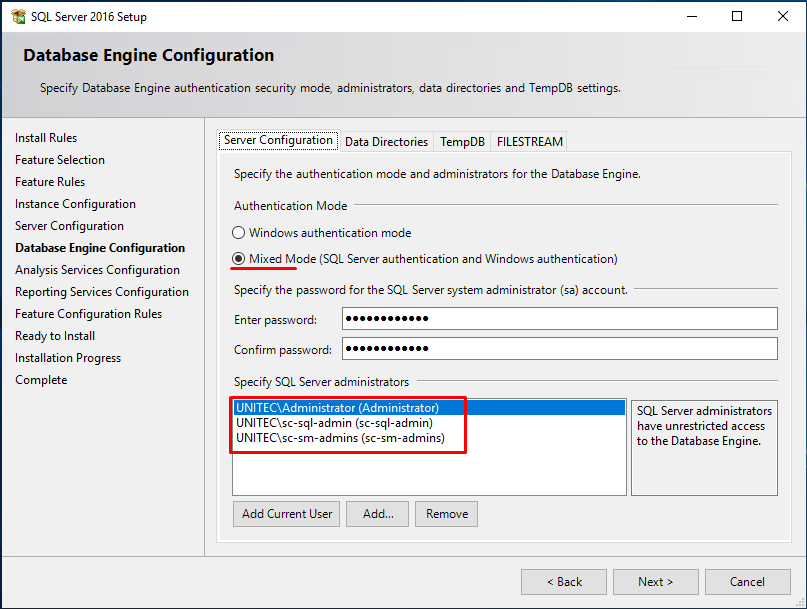Click Server Configuration step in sidebar

69,226
